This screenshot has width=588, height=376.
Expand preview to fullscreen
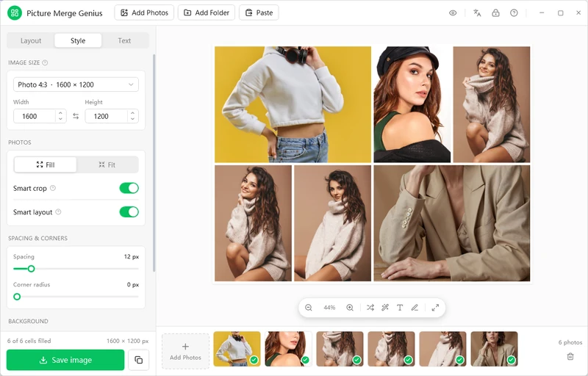[x=435, y=308]
